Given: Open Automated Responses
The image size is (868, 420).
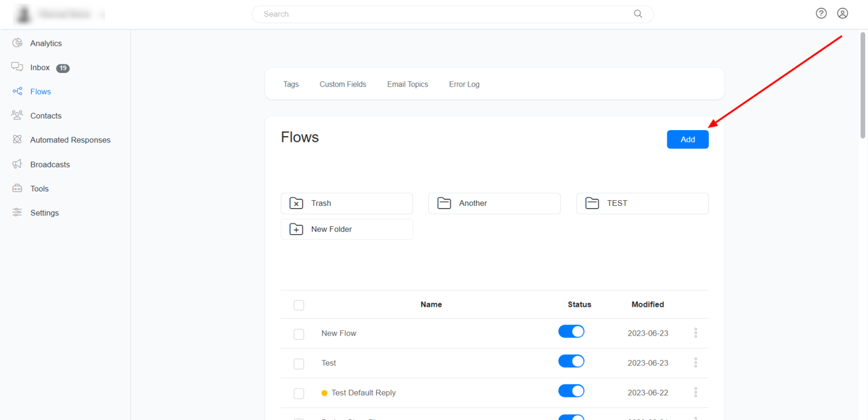Looking at the screenshot, I should click(x=70, y=140).
